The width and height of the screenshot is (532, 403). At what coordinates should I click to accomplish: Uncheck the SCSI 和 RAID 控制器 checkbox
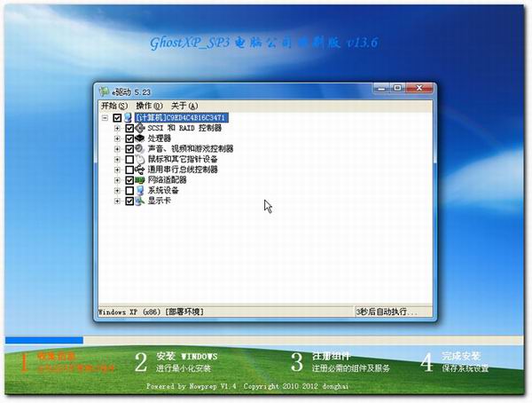point(129,129)
